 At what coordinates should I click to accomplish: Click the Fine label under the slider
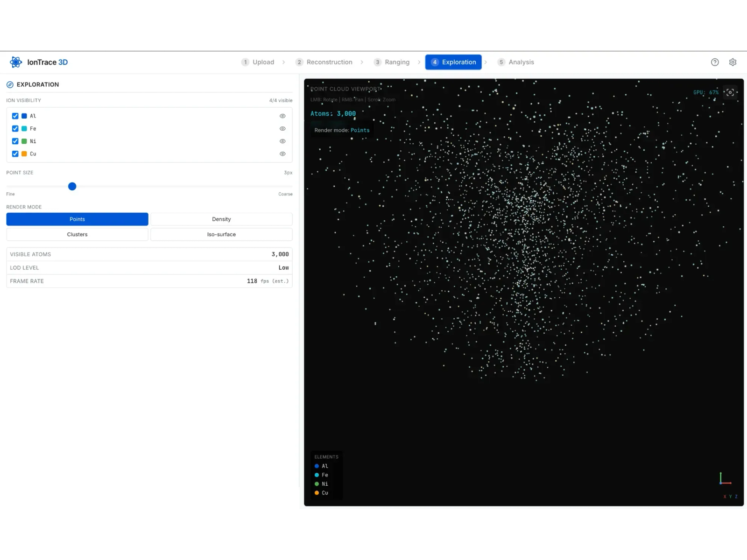[10, 194]
